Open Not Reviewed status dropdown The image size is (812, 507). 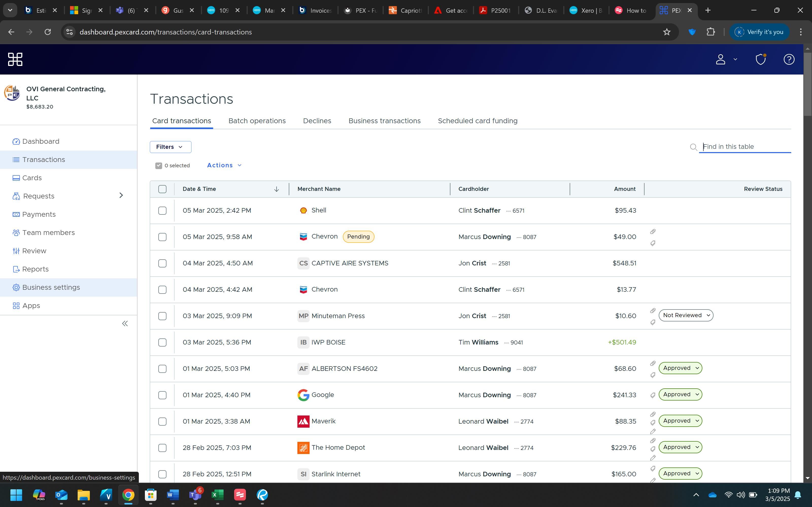[x=685, y=315]
